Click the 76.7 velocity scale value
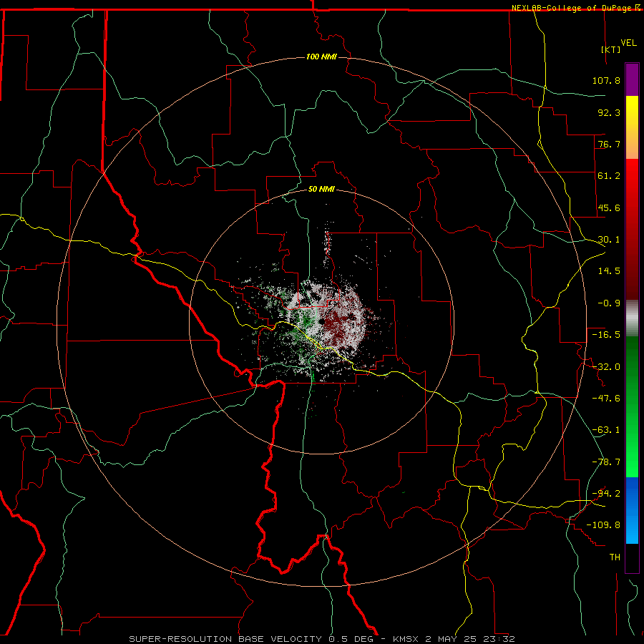Image resolution: width=644 pixels, height=644 pixels. [x=609, y=144]
